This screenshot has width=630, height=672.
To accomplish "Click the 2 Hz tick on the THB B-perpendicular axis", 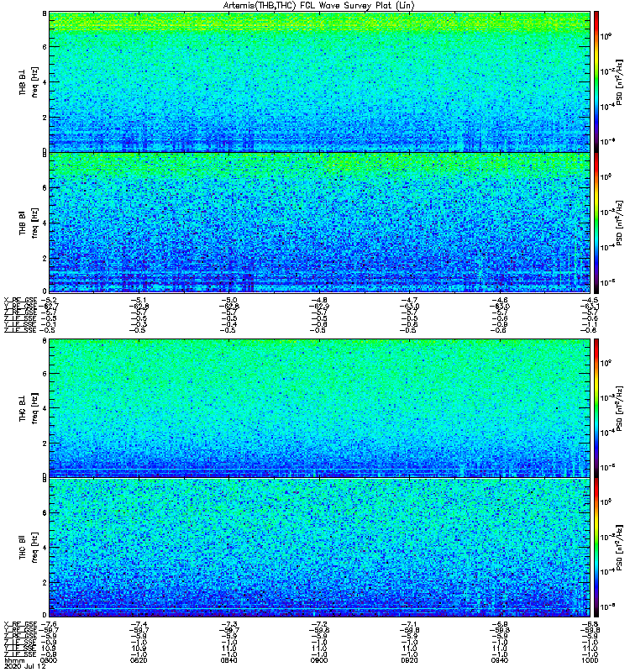I will pos(45,117).
